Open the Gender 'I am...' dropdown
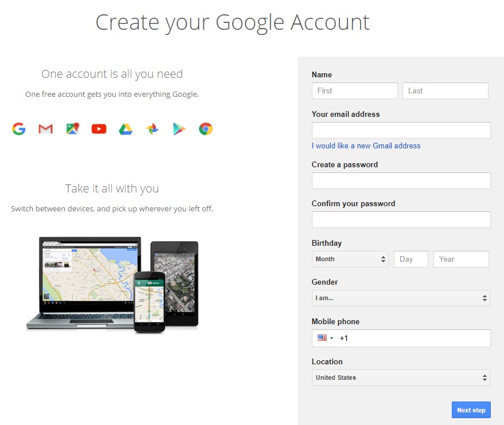This screenshot has width=504, height=425. [x=401, y=298]
